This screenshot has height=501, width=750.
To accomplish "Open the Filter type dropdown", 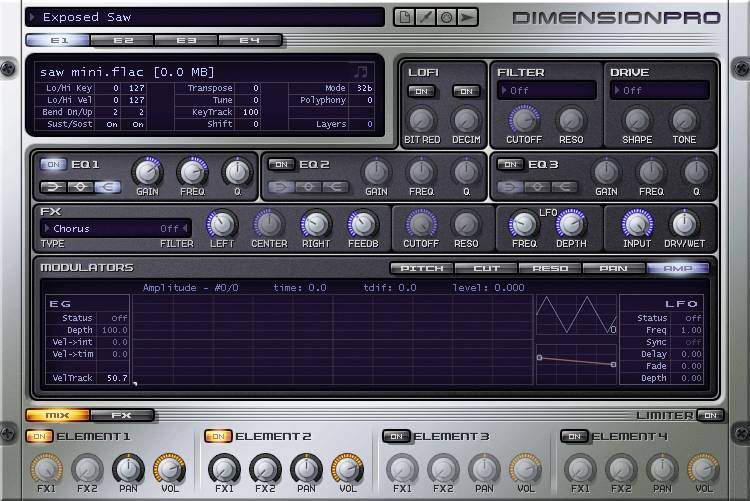I will (547, 91).
